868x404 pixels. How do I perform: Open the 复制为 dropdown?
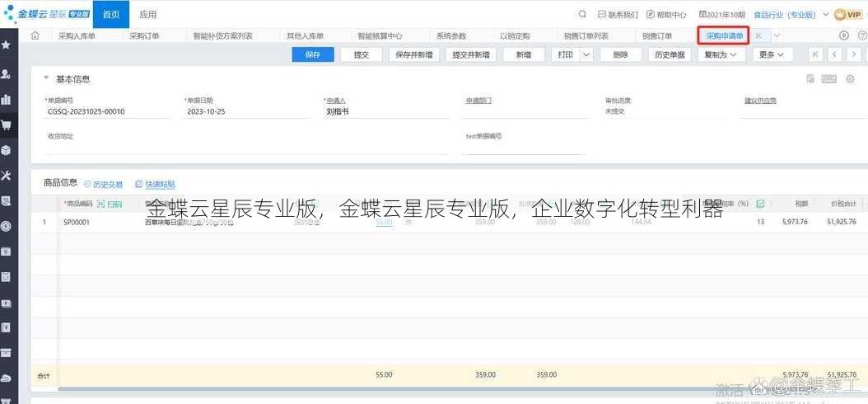point(721,55)
